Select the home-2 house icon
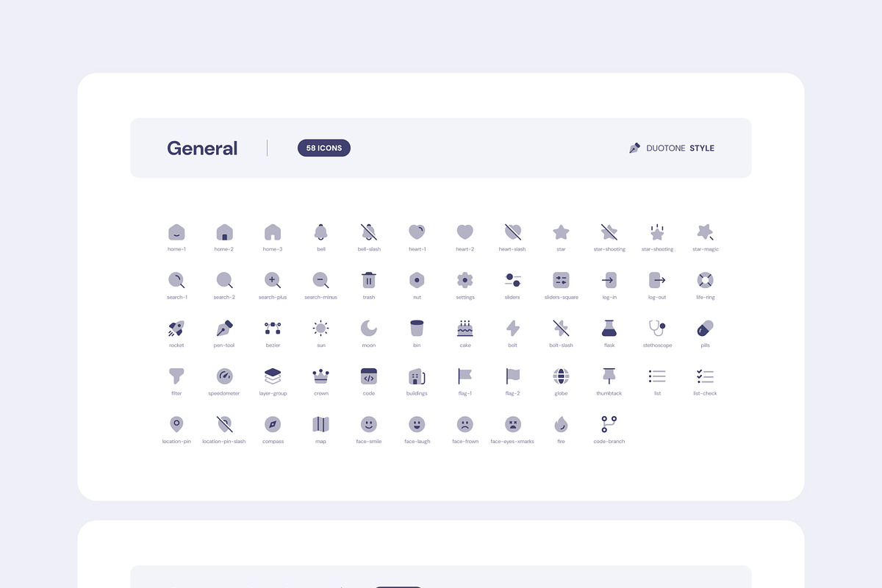882x588 pixels. tap(224, 232)
